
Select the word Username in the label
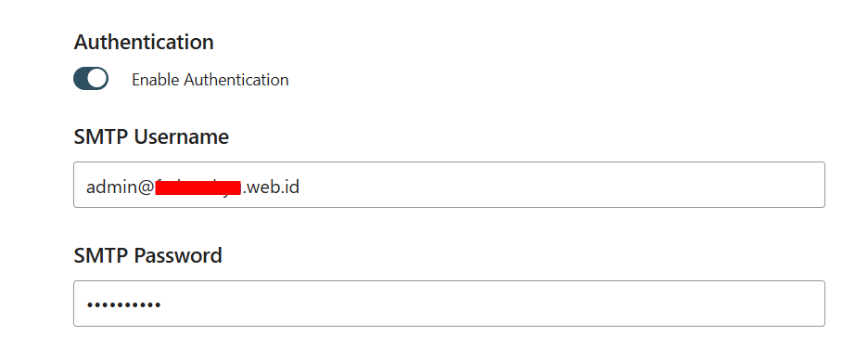pos(182,136)
